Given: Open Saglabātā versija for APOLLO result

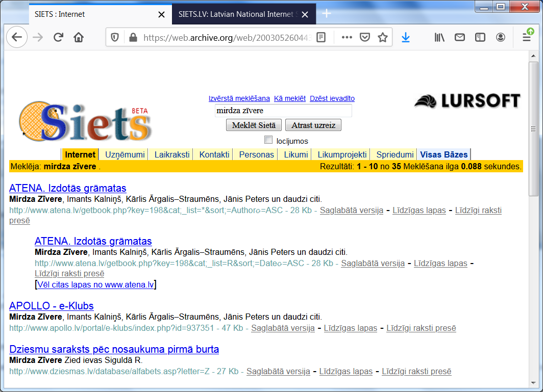Looking at the screenshot, I should pos(283,328).
